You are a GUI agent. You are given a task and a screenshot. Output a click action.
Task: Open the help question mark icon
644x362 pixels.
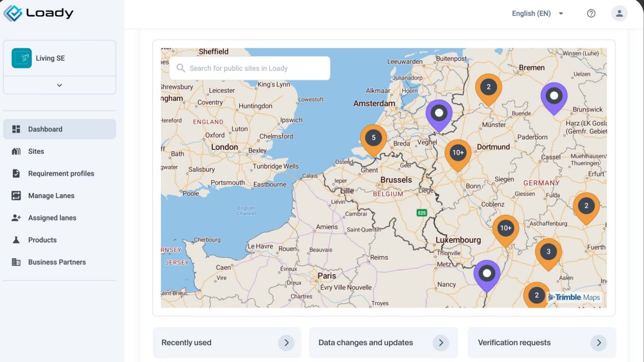591,13
